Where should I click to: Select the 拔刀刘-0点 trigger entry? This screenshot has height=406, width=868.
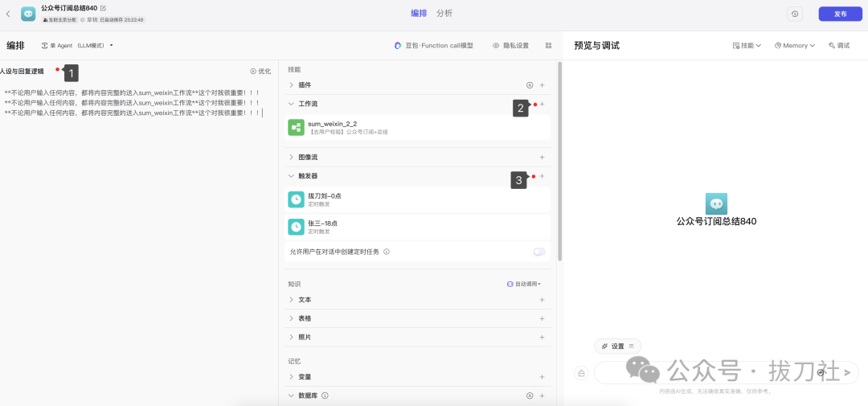[x=417, y=199]
